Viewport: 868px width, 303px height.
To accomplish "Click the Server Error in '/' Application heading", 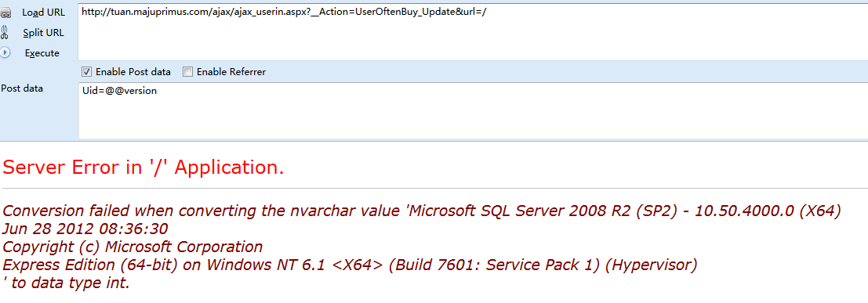I will (143, 167).
